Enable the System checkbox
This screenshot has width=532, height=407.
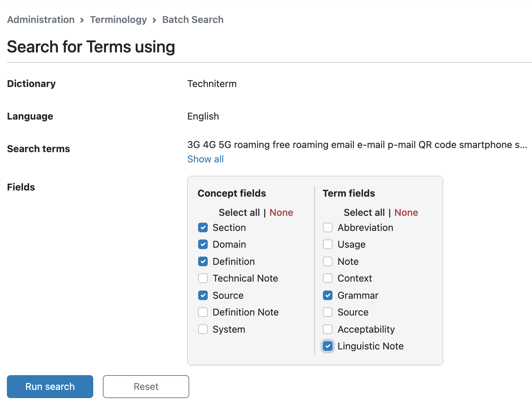pos(203,329)
